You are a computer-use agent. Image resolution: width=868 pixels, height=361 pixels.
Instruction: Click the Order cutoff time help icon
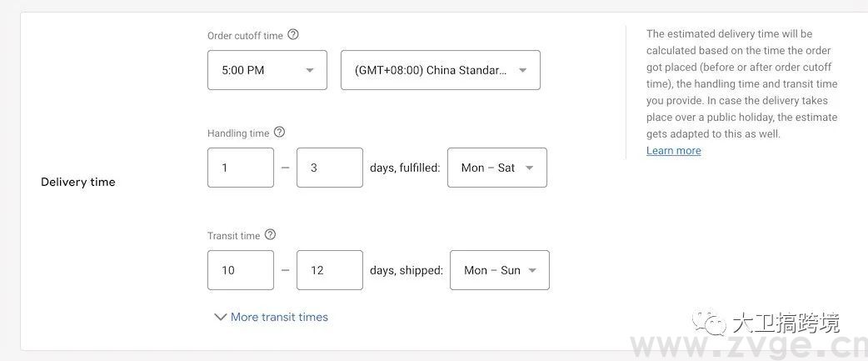(x=293, y=35)
